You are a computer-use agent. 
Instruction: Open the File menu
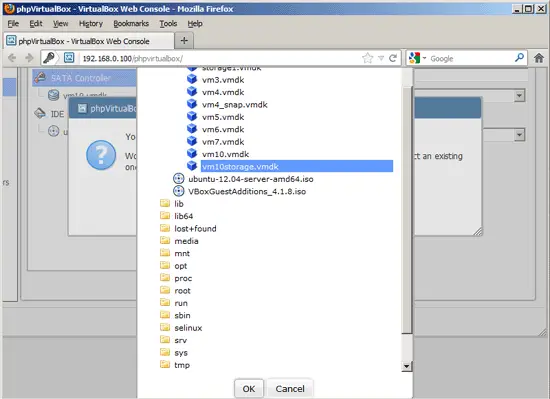click(13, 23)
